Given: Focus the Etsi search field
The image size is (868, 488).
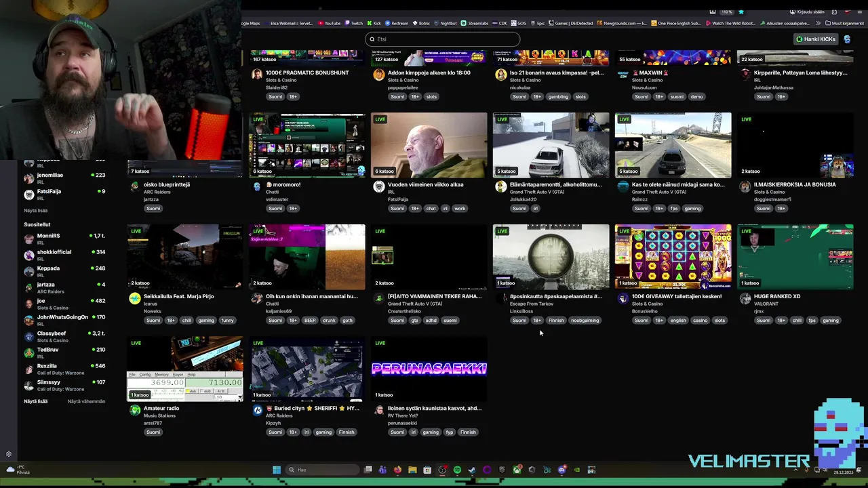Looking at the screenshot, I should [x=443, y=39].
